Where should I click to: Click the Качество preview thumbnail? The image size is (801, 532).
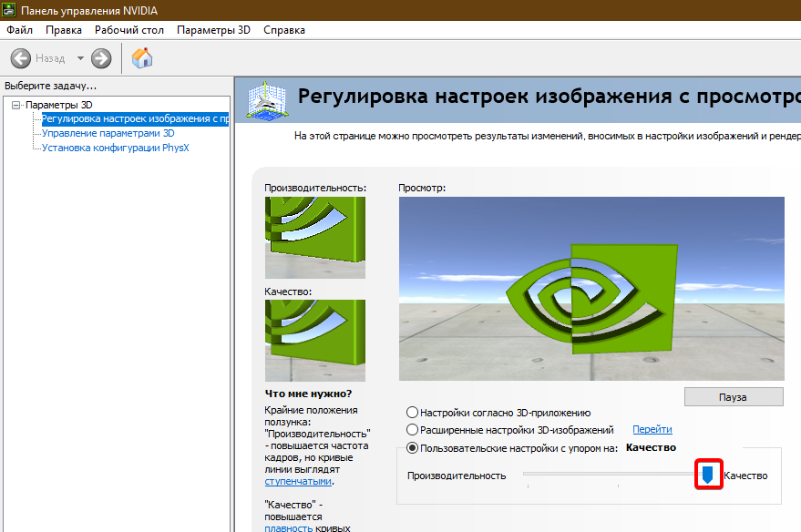click(x=315, y=341)
